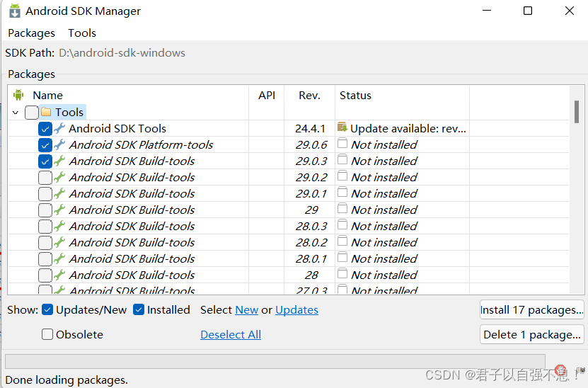Toggle the Installed show filter

[x=139, y=310]
